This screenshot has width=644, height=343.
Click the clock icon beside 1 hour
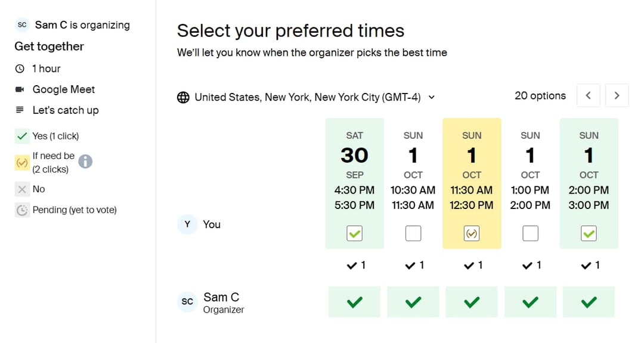pyautogui.click(x=20, y=68)
